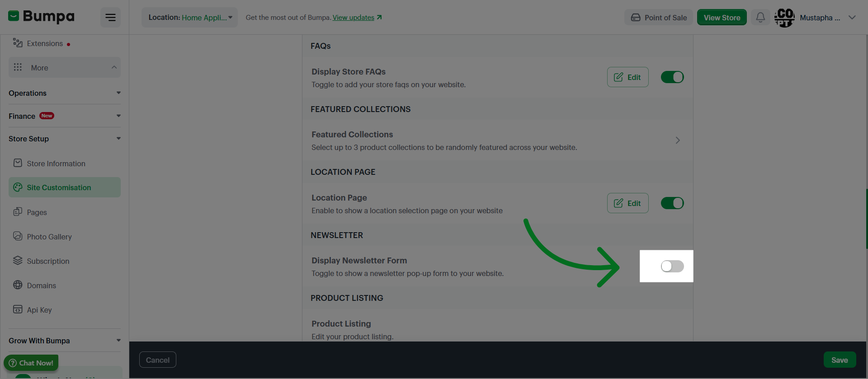Viewport: 868px width, 379px height.
Task: Click the Site Customisation palette icon
Action: [x=18, y=187]
